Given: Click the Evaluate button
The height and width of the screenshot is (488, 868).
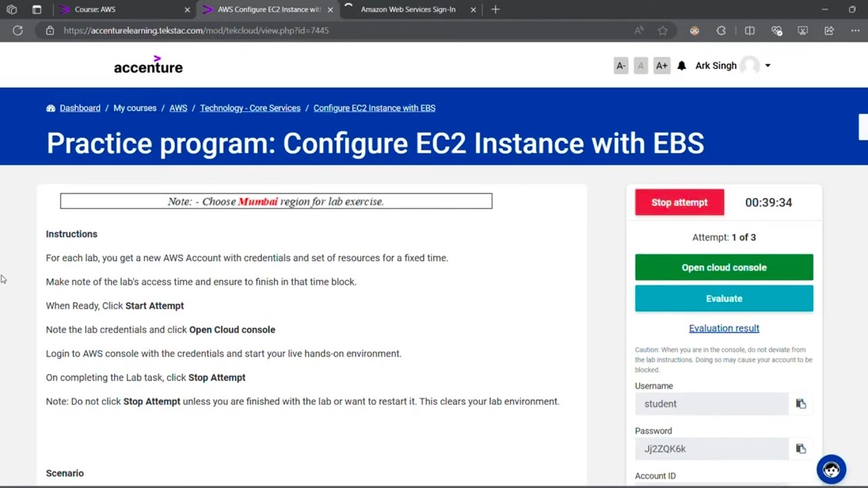Looking at the screenshot, I should [x=724, y=298].
